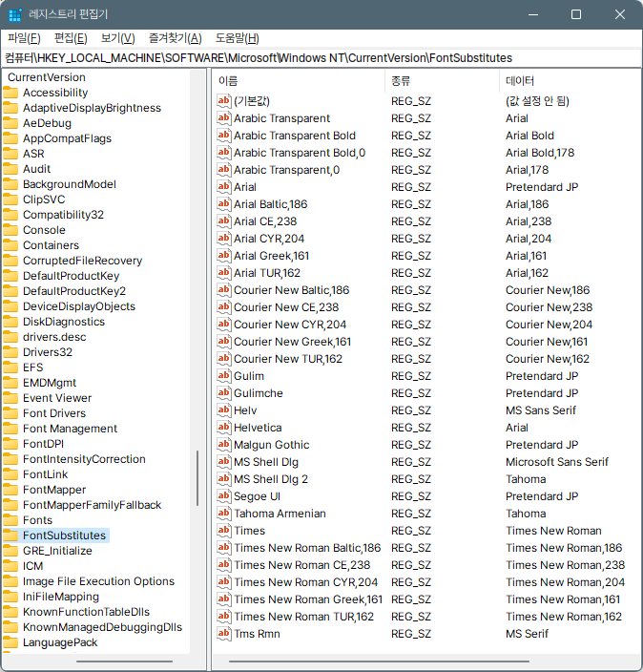643x672 pixels.
Task: Click the Arial Bold,178 data cell
Action: [540, 153]
